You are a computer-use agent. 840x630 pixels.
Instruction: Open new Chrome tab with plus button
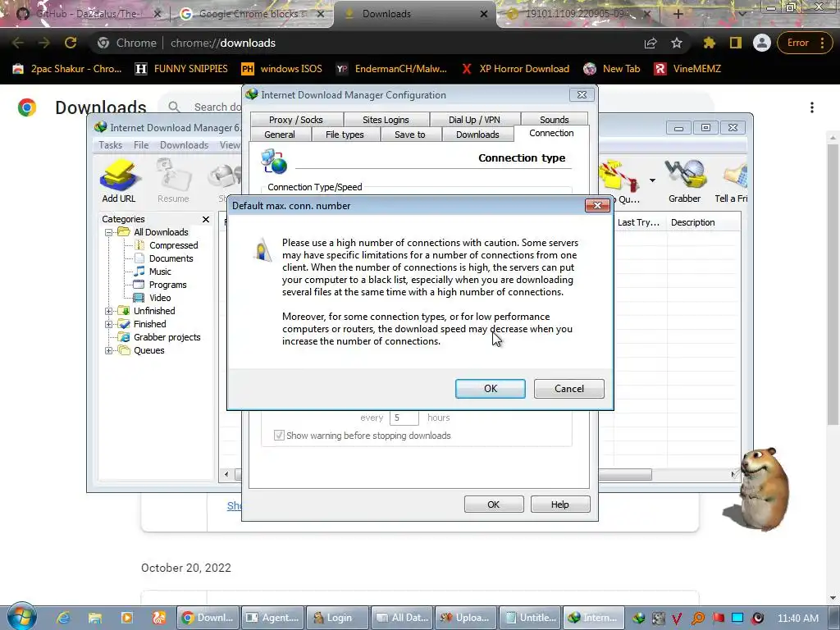pyautogui.click(x=678, y=13)
